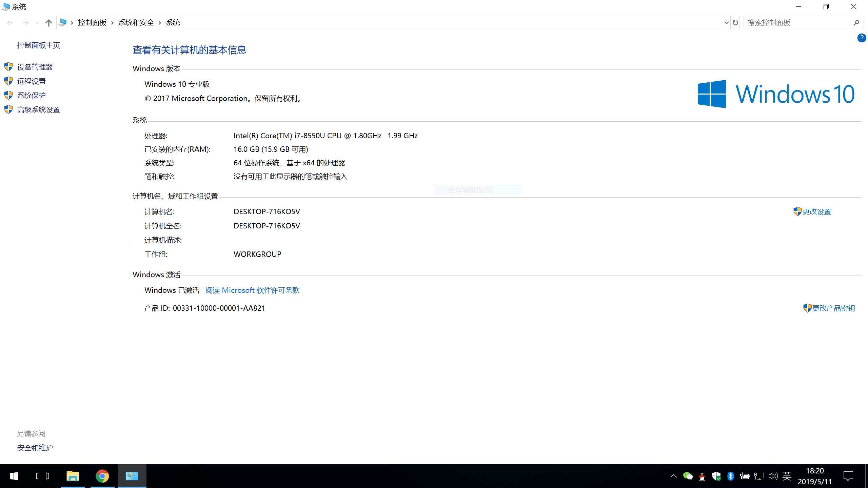Click the Forward navigation arrow
This screenshot has width=868, height=488.
pos(25,23)
